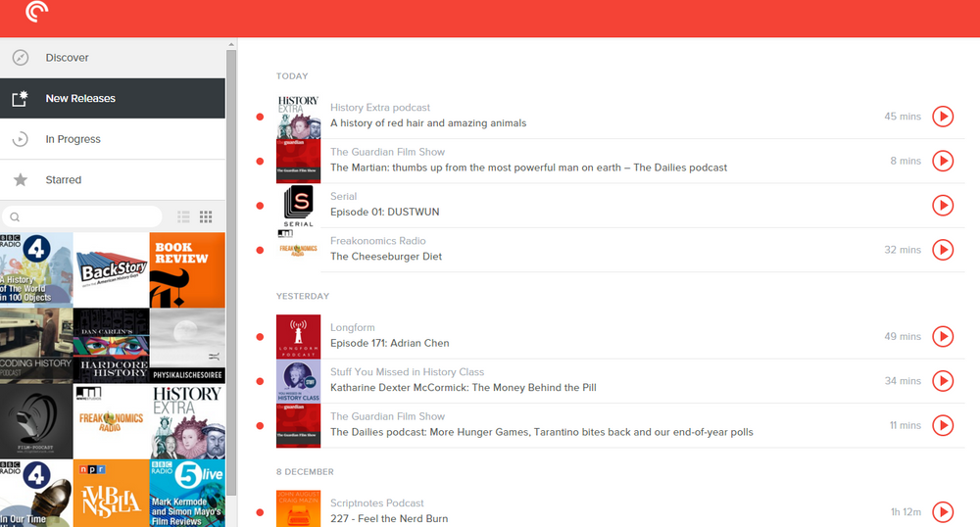980x527 pixels.
Task: Play Longform Episode 171: Adrian Chen
Action: click(x=942, y=337)
